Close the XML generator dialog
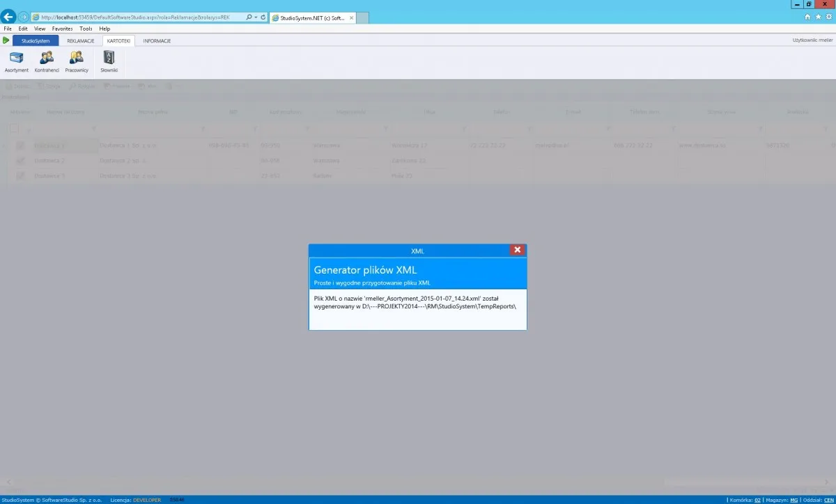Image resolution: width=836 pixels, height=504 pixels. coord(517,250)
